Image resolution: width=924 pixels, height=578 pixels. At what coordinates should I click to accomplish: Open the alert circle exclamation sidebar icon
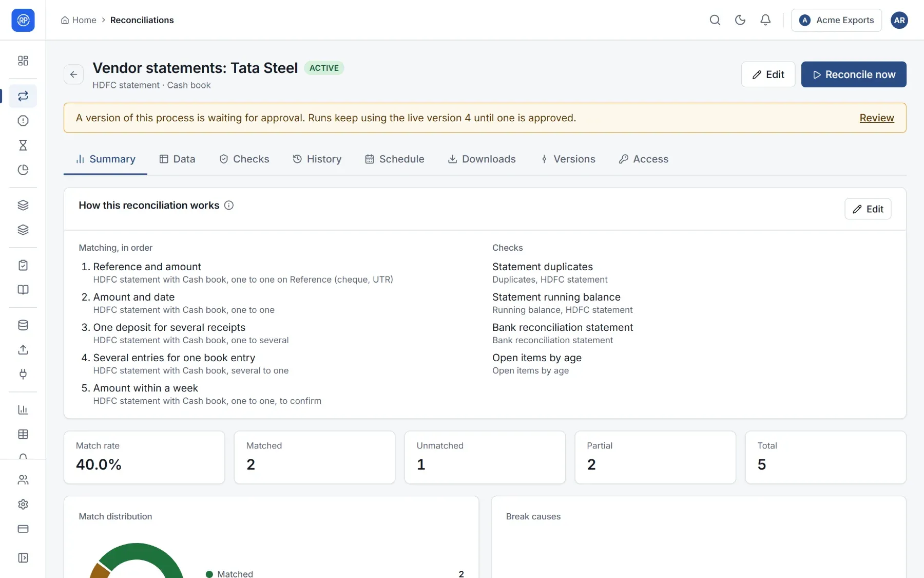[23, 121]
